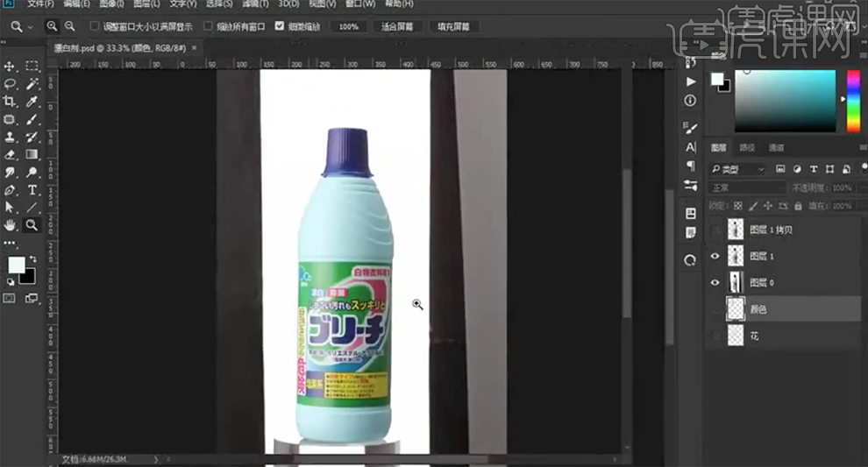Select the Hand tool
The height and width of the screenshot is (467, 868).
tap(11, 225)
